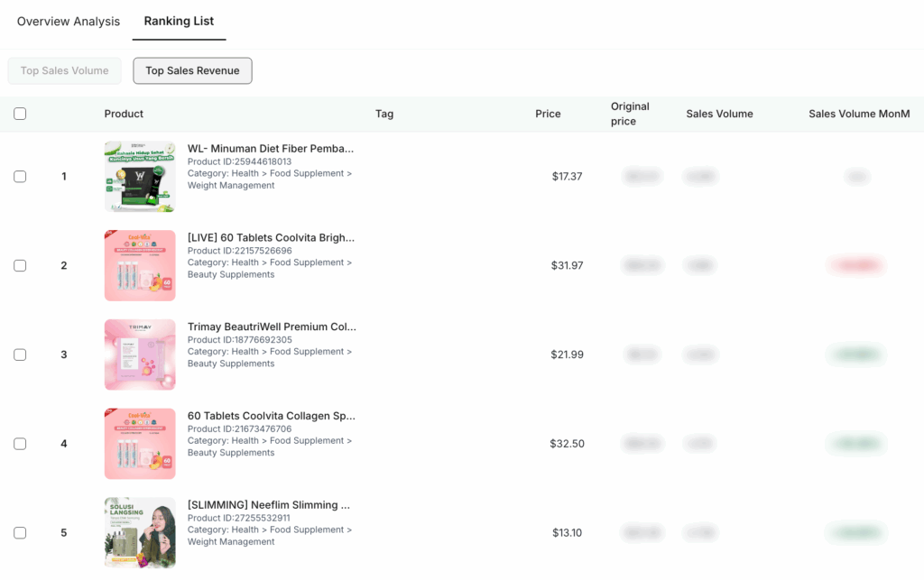Sort by the Sales Volume column header

pyautogui.click(x=719, y=114)
